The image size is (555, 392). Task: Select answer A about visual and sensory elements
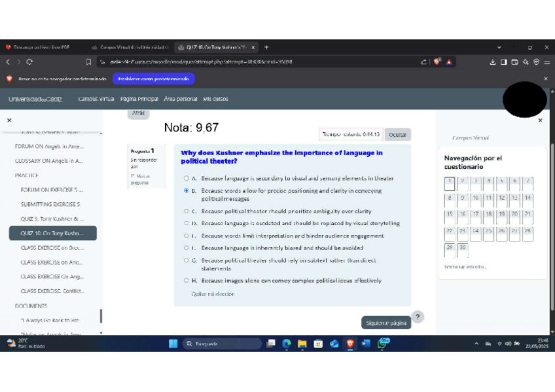coord(187,178)
